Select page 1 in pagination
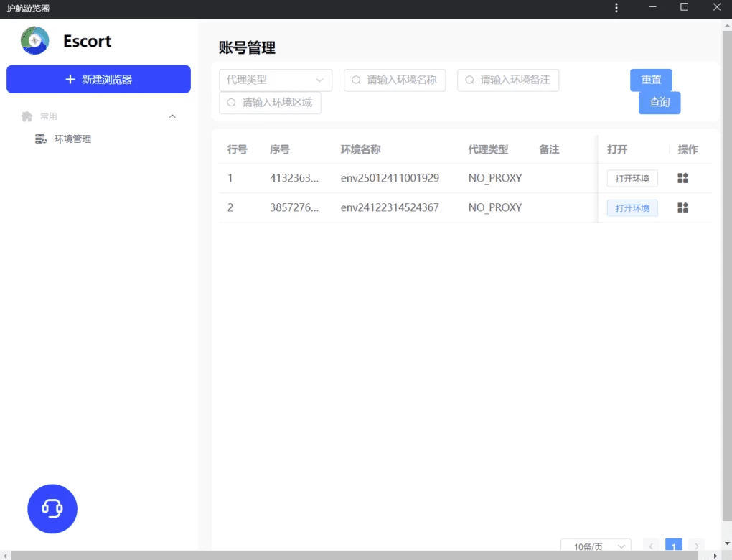This screenshot has width=732, height=560. click(x=674, y=546)
